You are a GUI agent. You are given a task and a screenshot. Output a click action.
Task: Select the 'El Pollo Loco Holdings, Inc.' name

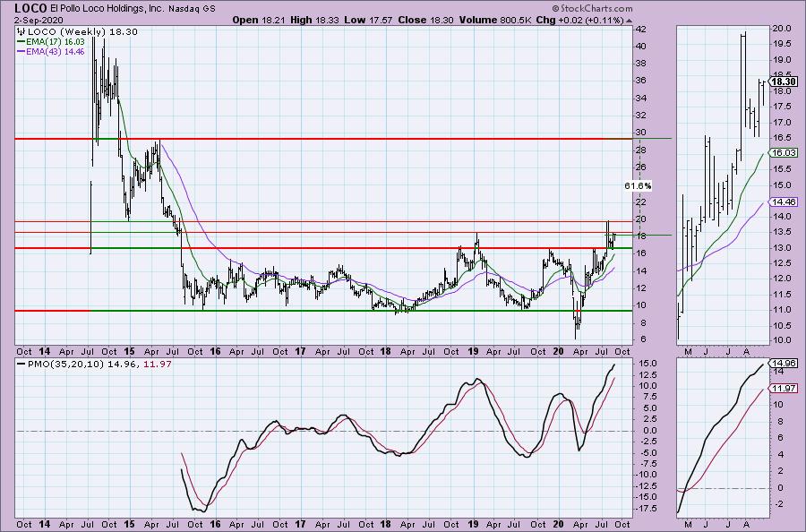click(107, 9)
